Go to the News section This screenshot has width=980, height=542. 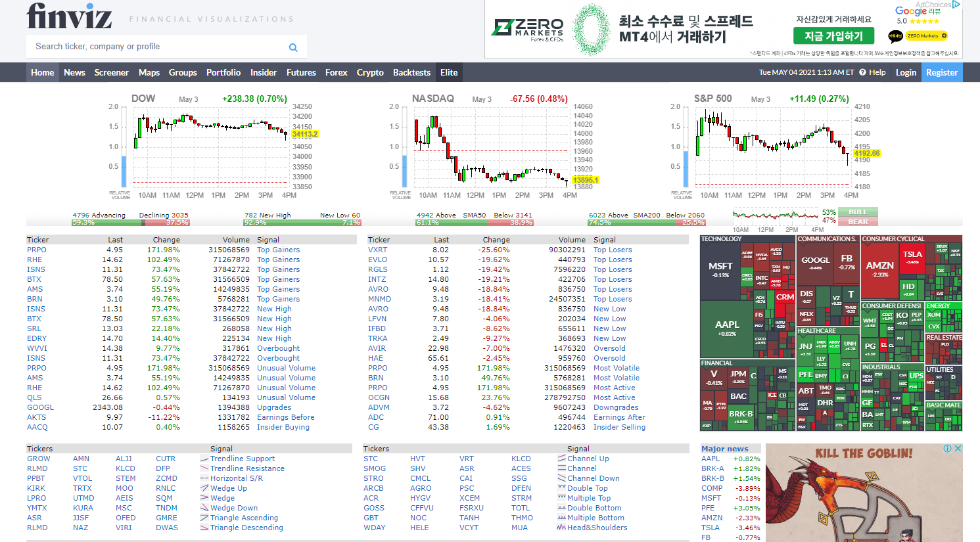click(x=74, y=72)
